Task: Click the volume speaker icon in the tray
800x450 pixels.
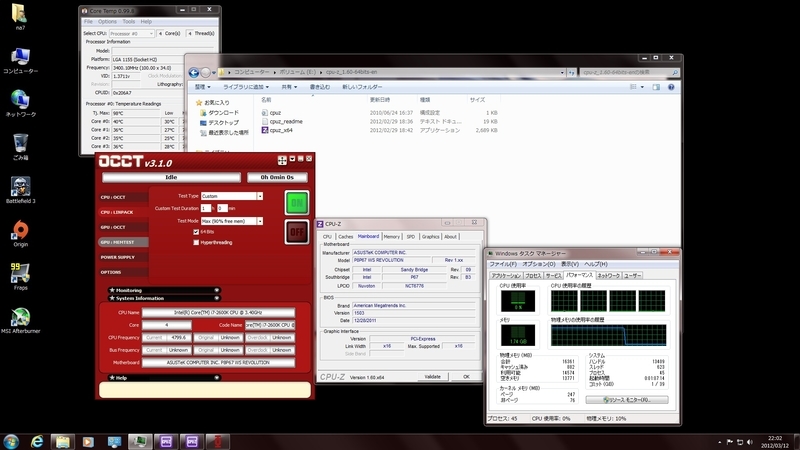Action: (750, 442)
